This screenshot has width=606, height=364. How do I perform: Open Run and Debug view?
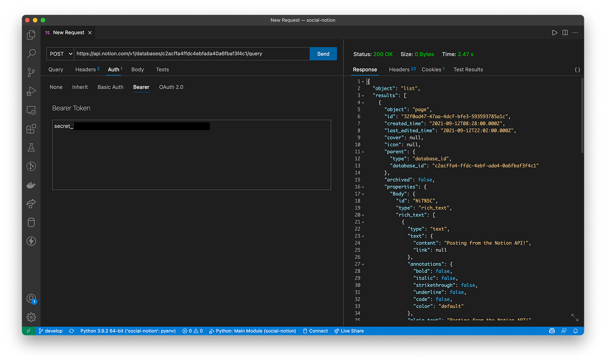31,91
